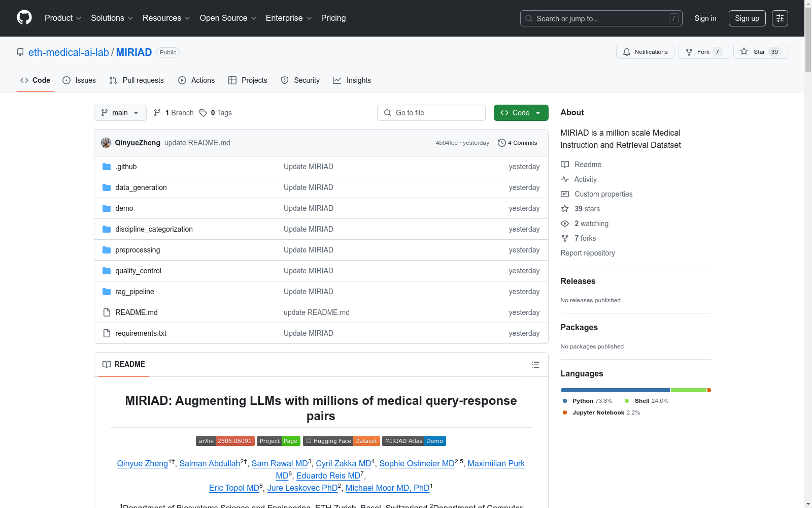Open the global navigation menu icon at top right

780,18
